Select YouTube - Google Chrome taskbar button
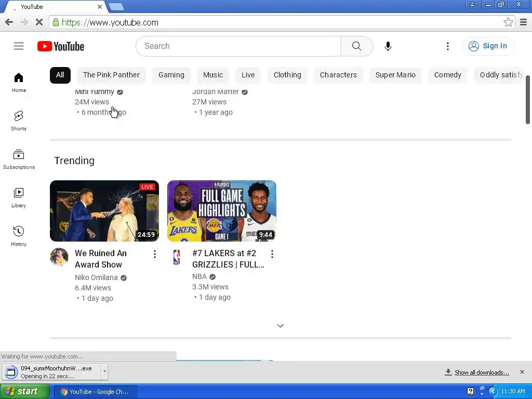This screenshot has height=399, width=532. (x=96, y=392)
